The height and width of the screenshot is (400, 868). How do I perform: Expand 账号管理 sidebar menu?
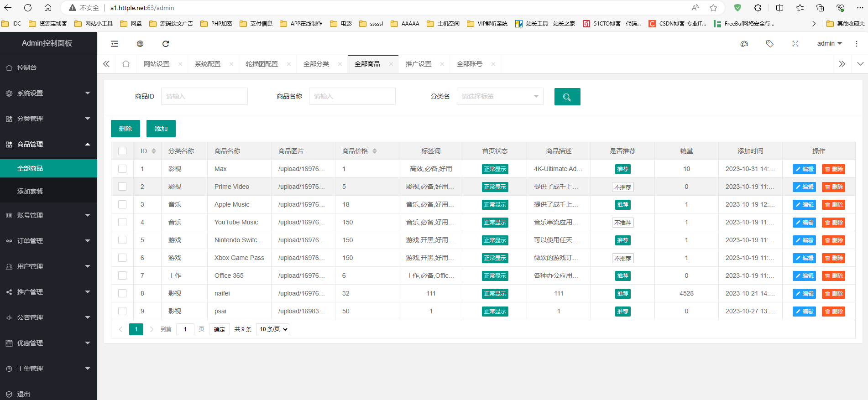[x=48, y=215]
